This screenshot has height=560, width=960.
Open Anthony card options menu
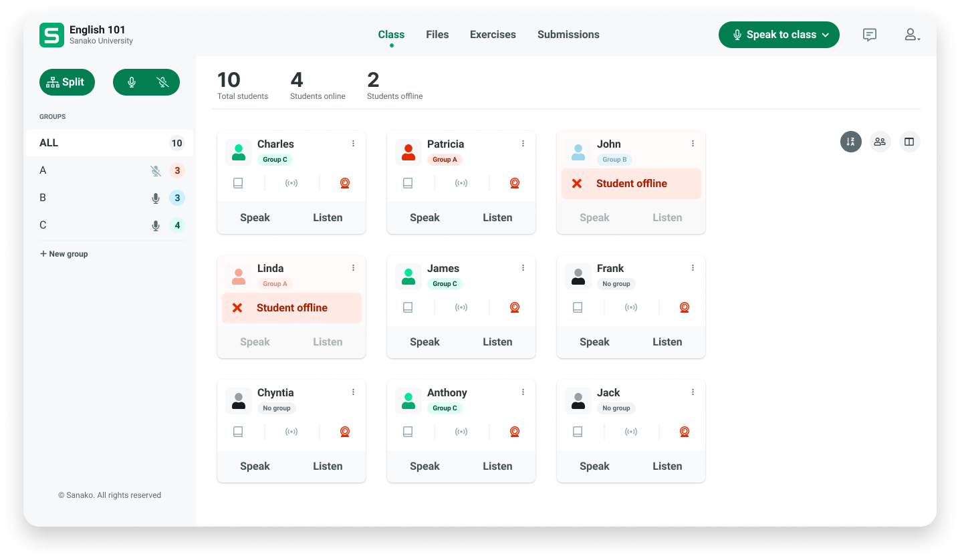(523, 392)
